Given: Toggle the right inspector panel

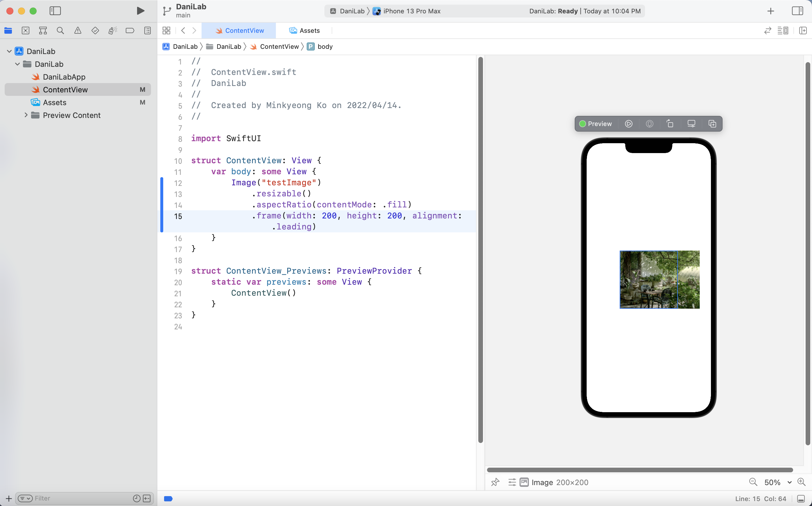Looking at the screenshot, I should (x=797, y=11).
